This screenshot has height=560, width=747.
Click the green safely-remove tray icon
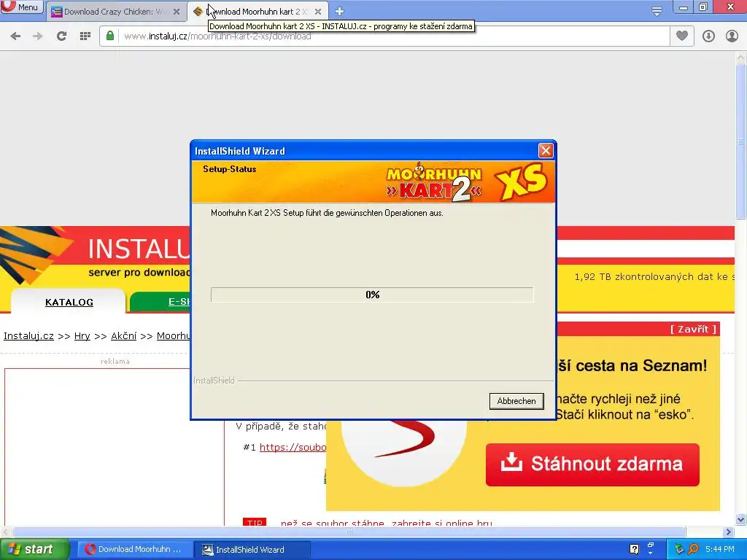pos(679,549)
